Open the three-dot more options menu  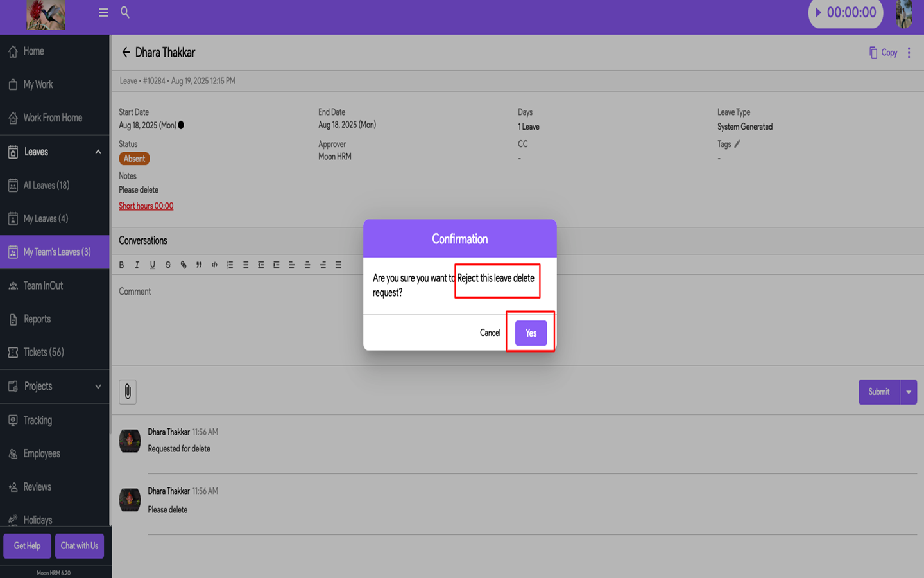click(909, 53)
